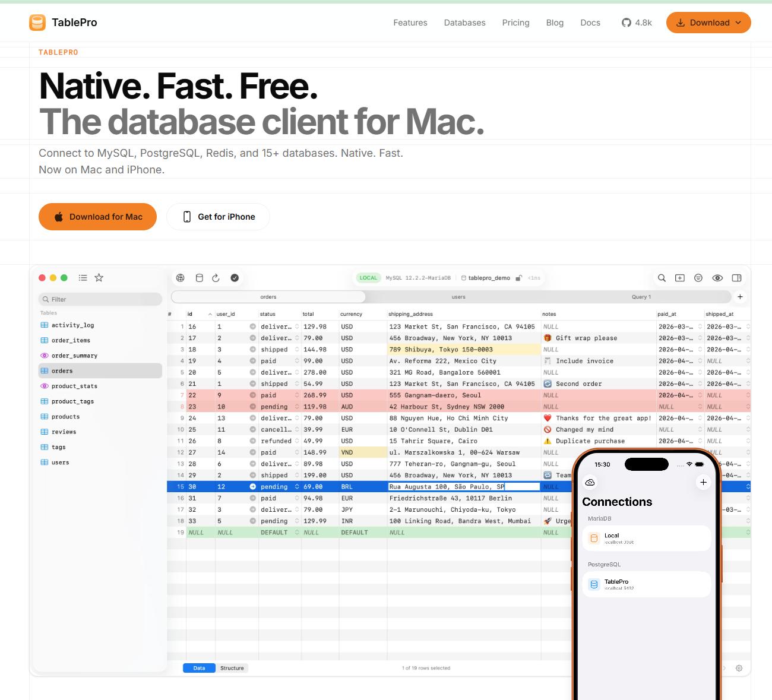Click the globe connection icon in the app toolbar
Screen dimensions: 772x700
(181, 278)
